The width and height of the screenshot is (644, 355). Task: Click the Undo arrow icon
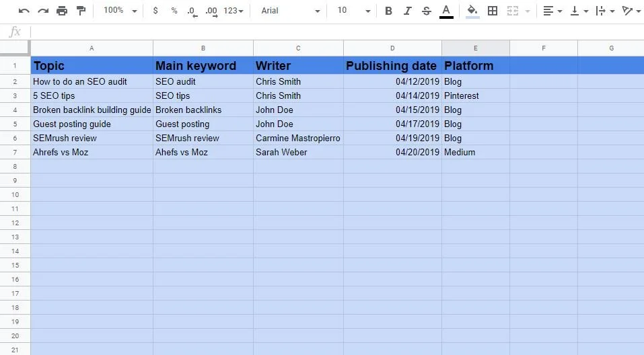pyautogui.click(x=24, y=11)
